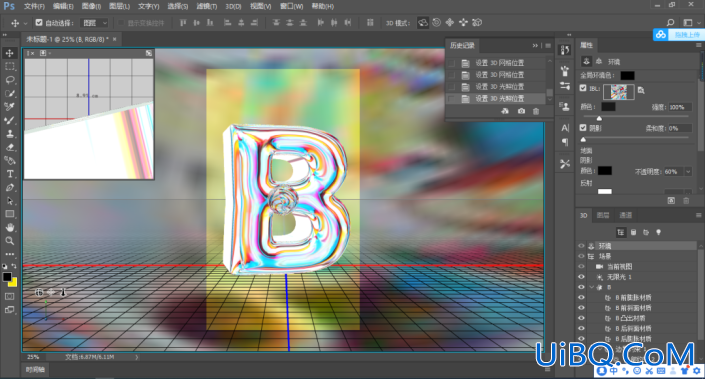Viewport: 705px width, 379px height.
Task: Open the 不透明度 60% dropdown arrow
Action: pos(688,172)
